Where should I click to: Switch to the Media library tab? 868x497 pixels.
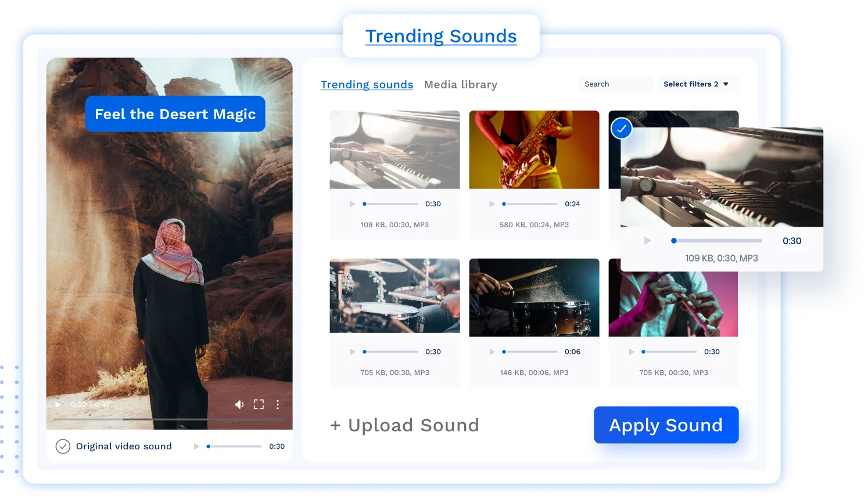point(460,84)
